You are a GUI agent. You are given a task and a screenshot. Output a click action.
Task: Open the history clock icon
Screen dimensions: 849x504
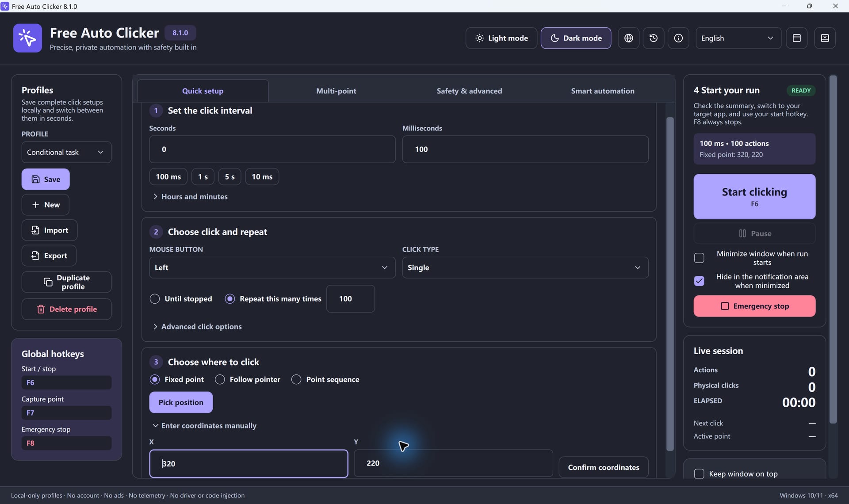coord(653,38)
